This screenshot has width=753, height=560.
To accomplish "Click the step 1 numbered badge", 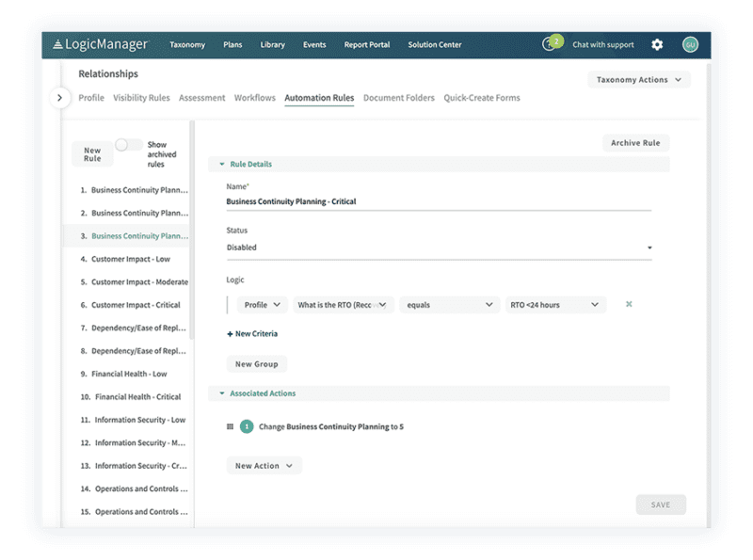I will 246,425.
